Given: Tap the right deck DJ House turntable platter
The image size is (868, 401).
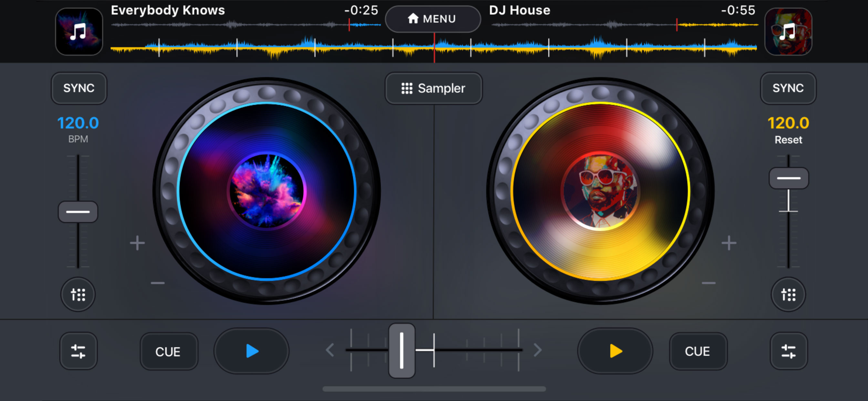Looking at the screenshot, I should (x=600, y=191).
